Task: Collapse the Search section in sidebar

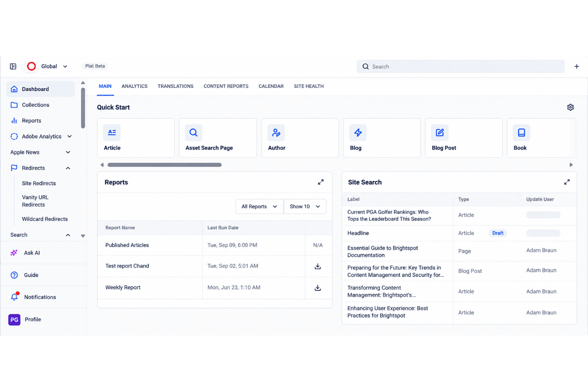Action: (68, 235)
